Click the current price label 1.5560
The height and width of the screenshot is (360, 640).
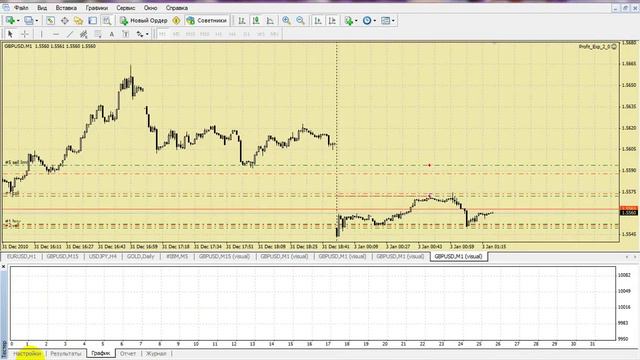point(629,213)
